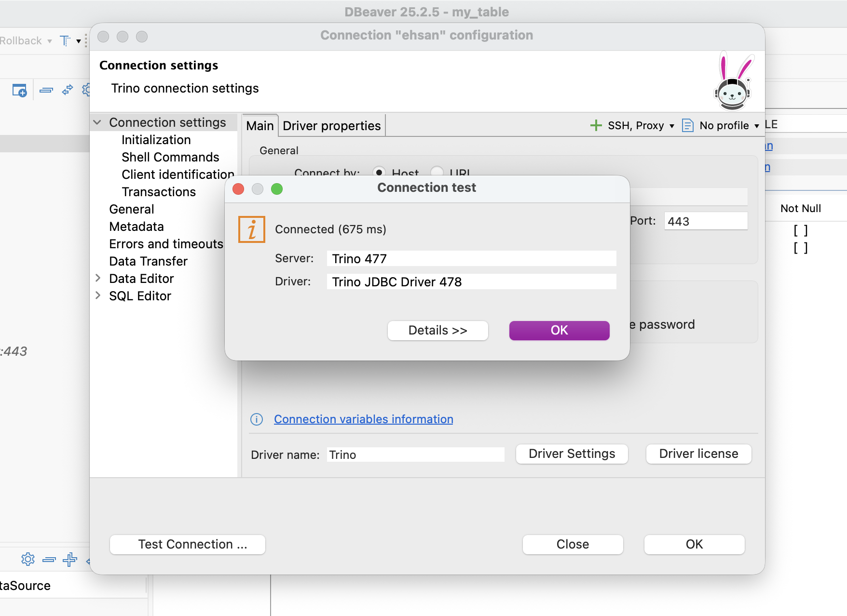This screenshot has height=616, width=847.
Task: Click the info icon beside connection variables link
Action: tap(257, 419)
